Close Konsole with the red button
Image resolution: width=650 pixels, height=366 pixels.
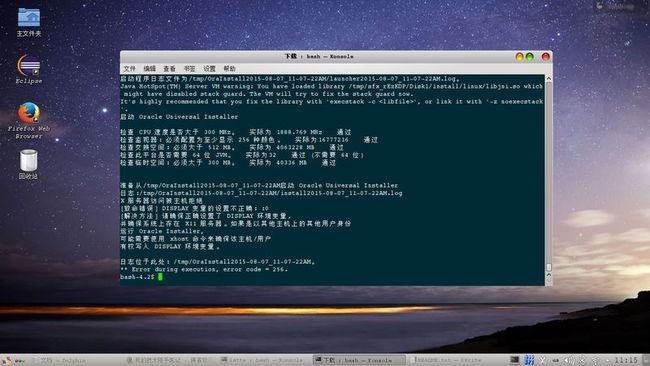tap(546, 56)
